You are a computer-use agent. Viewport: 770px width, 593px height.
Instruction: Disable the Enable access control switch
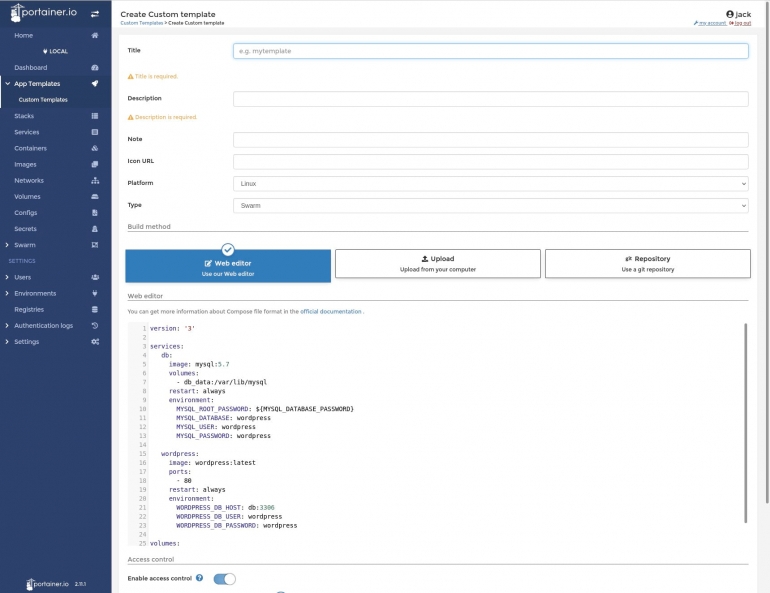coord(224,579)
